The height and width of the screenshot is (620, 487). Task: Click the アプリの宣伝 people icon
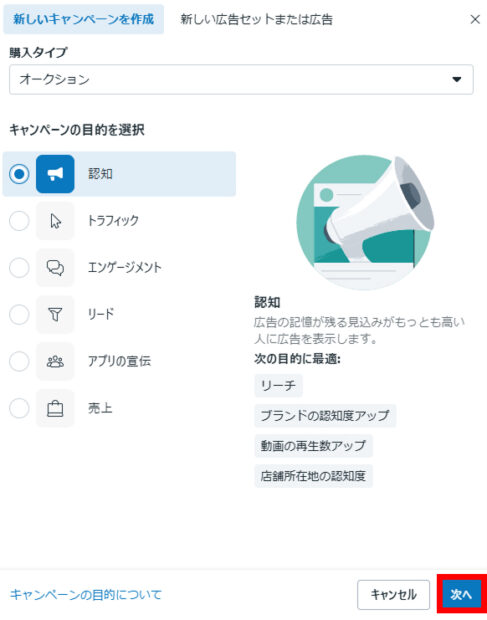[55, 361]
